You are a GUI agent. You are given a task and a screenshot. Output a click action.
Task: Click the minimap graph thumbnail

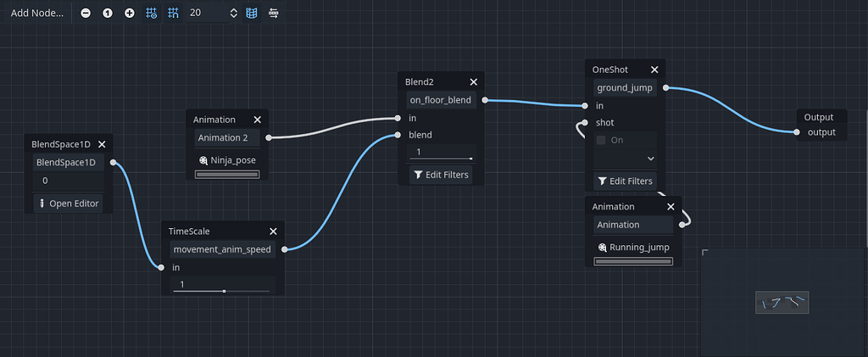(782, 302)
